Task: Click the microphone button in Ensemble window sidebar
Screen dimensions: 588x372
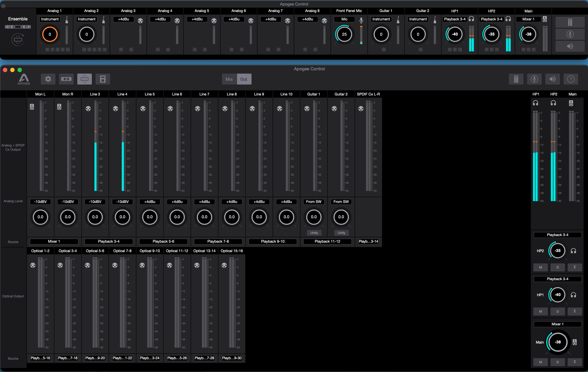Action: click(x=570, y=34)
